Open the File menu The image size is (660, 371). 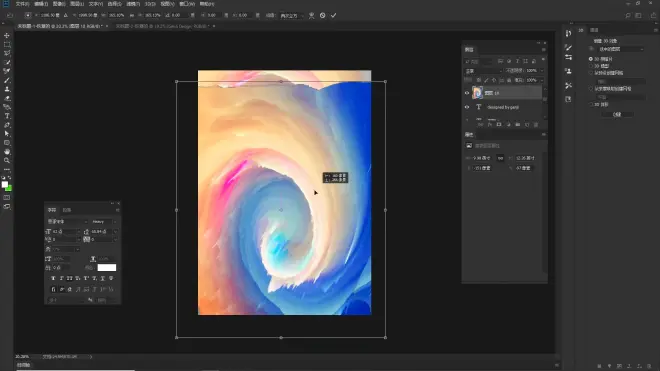pos(22,4)
